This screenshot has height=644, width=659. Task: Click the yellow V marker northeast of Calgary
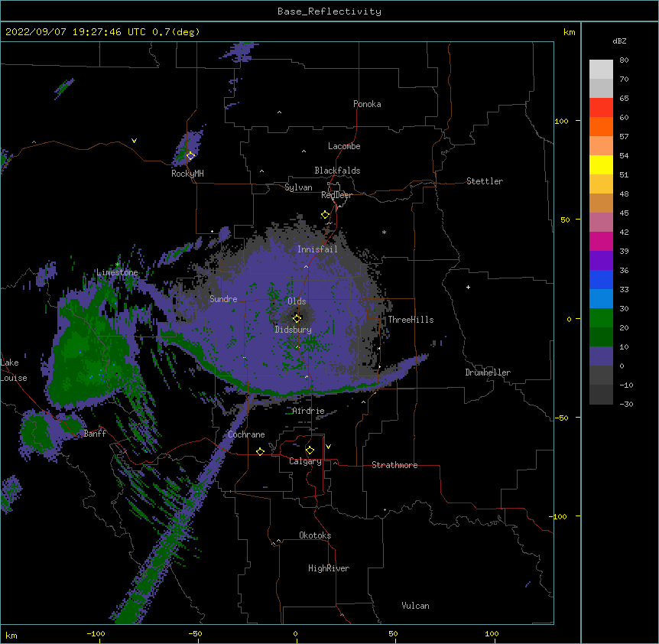[328, 447]
